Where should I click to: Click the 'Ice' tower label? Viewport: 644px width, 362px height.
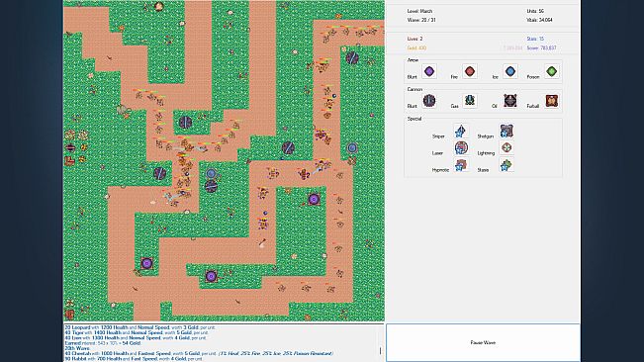[495, 77]
